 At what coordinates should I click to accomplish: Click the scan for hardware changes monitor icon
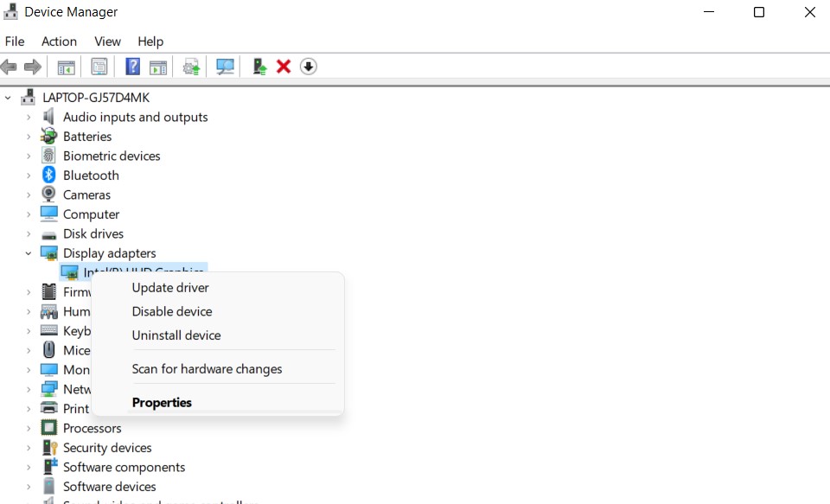226,67
